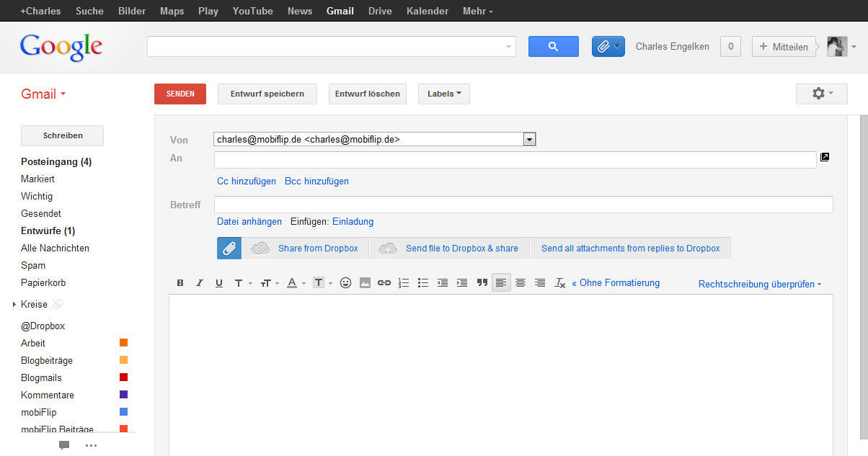
Task: Align text to the left
Action: 501,283
